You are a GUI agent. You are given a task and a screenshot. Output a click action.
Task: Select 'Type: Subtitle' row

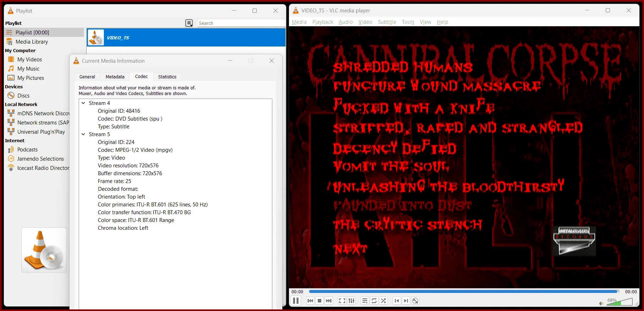[x=113, y=127]
